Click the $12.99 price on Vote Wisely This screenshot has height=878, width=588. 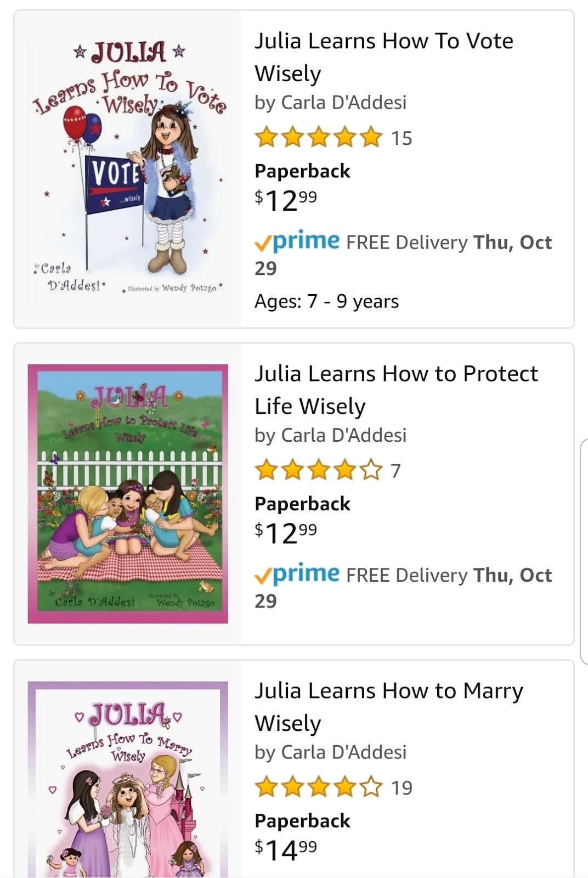click(x=286, y=200)
